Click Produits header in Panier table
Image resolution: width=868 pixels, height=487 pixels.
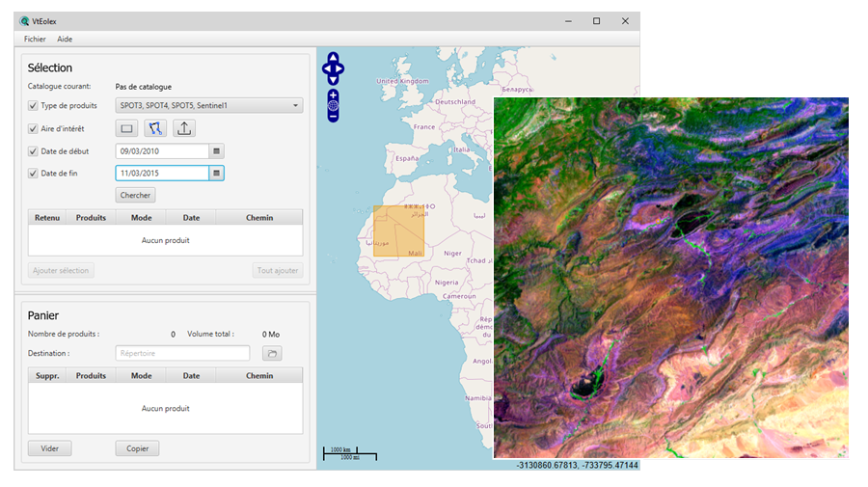(91, 375)
